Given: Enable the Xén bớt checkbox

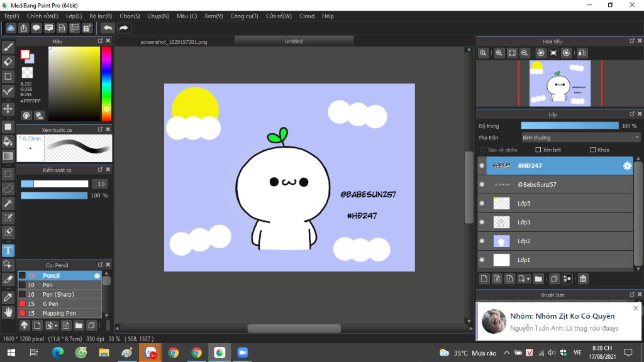Looking at the screenshot, I should coord(538,150).
